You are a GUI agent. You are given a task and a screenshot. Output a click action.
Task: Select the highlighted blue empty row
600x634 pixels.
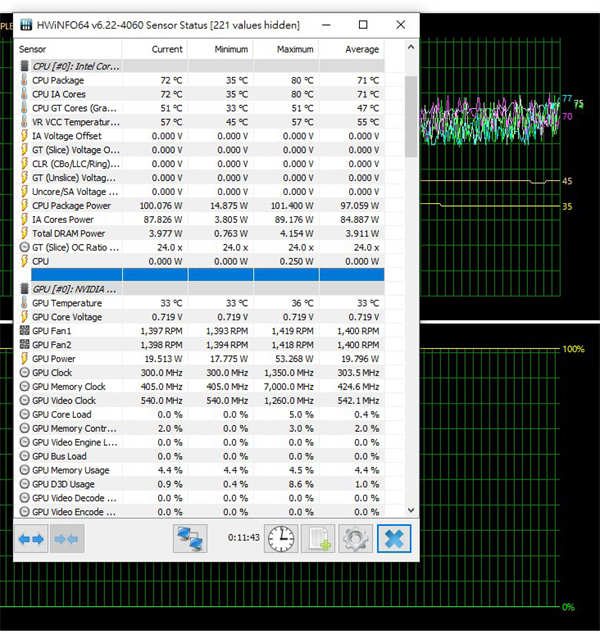click(207, 275)
